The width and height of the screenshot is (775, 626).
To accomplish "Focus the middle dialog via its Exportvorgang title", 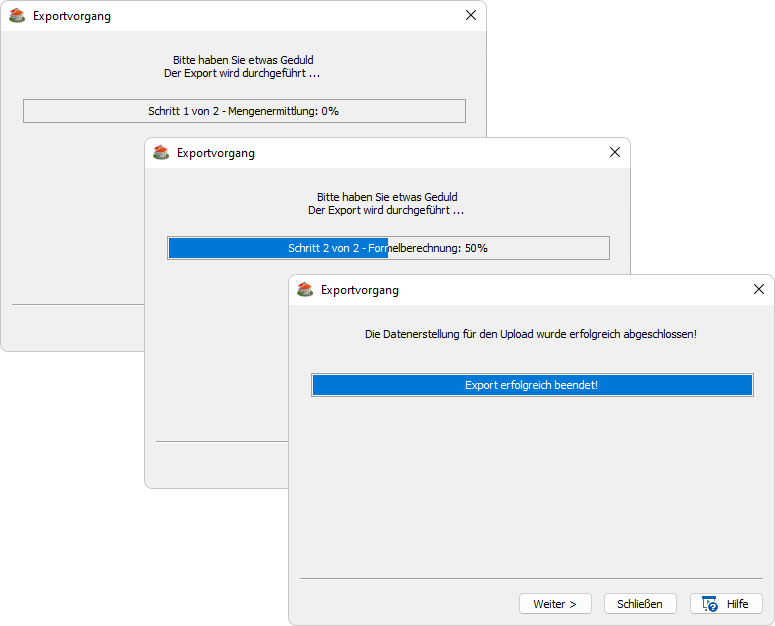I will (x=216, y=153).
